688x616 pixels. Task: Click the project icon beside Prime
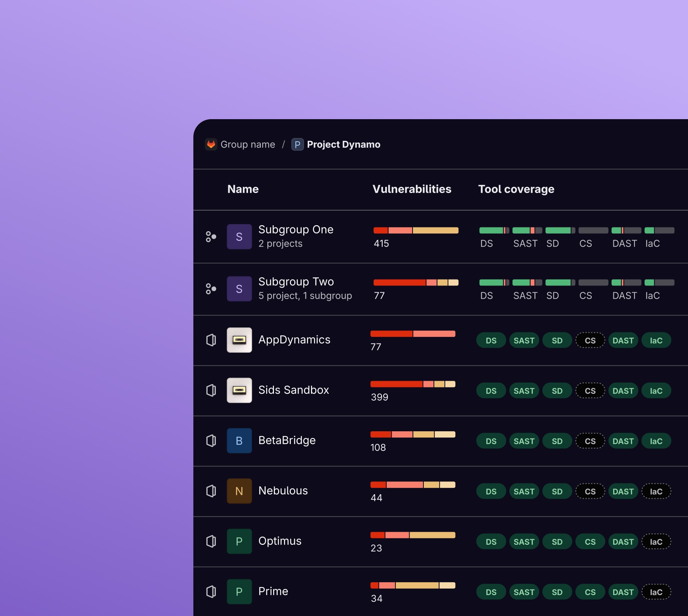click(x=211, y=592)
